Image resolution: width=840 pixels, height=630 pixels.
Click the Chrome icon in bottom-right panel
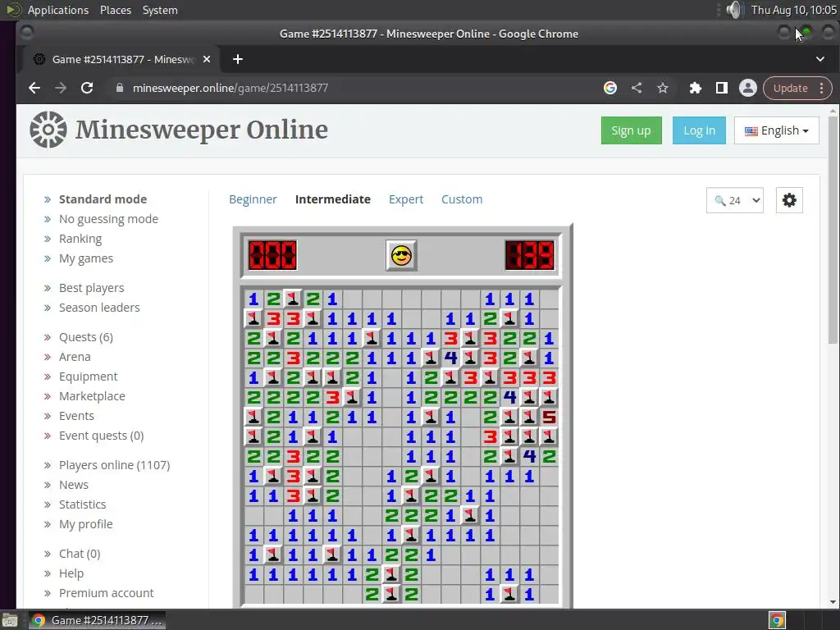(777, 620)
